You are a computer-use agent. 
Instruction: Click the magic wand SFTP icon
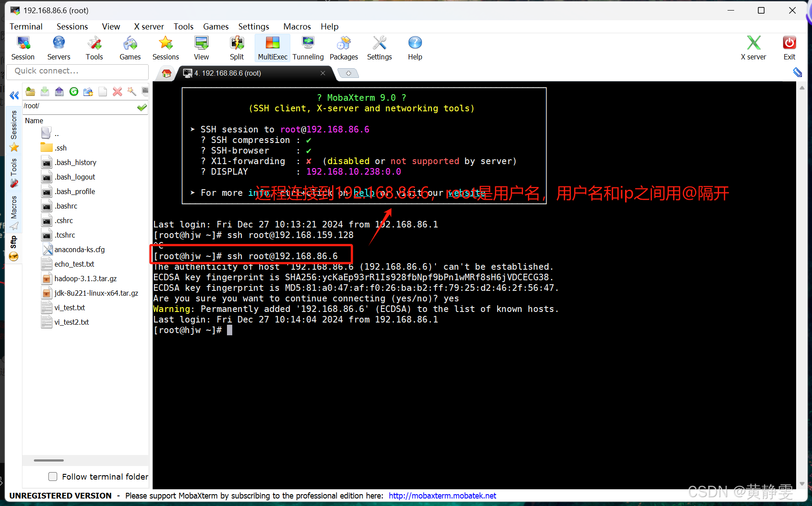tap(132, 92)
